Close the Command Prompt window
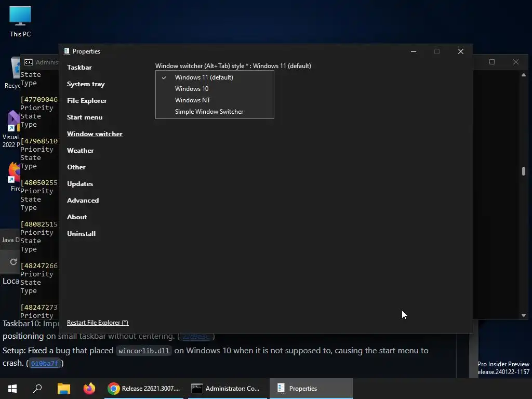The width and height of the screenshot is (532, 399). [516, 62]
